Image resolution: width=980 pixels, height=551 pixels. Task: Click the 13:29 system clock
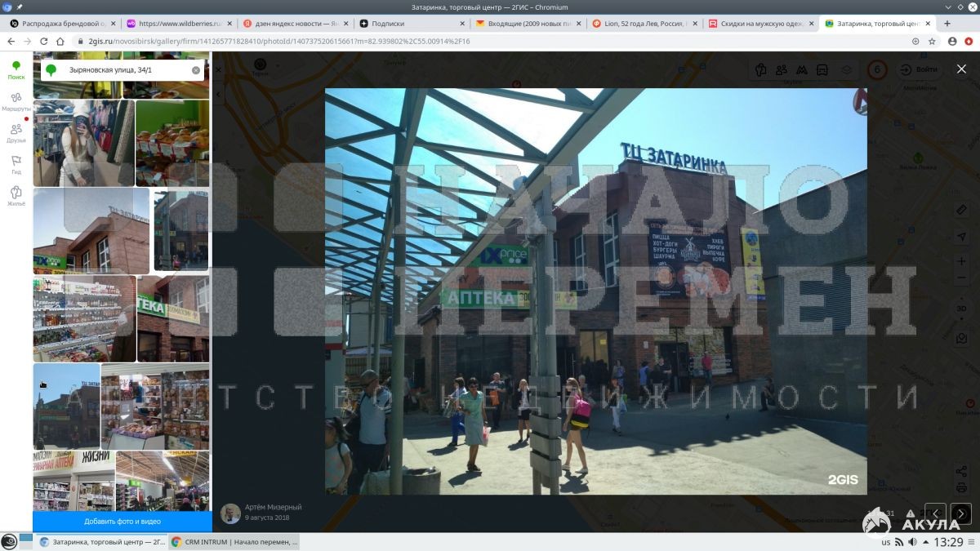click(949, 542)
